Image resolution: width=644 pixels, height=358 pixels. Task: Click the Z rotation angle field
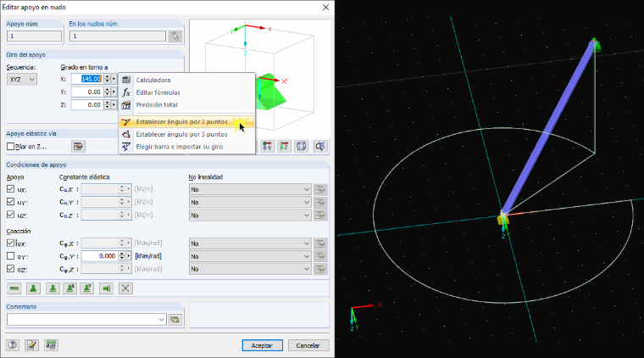point(86,105)
